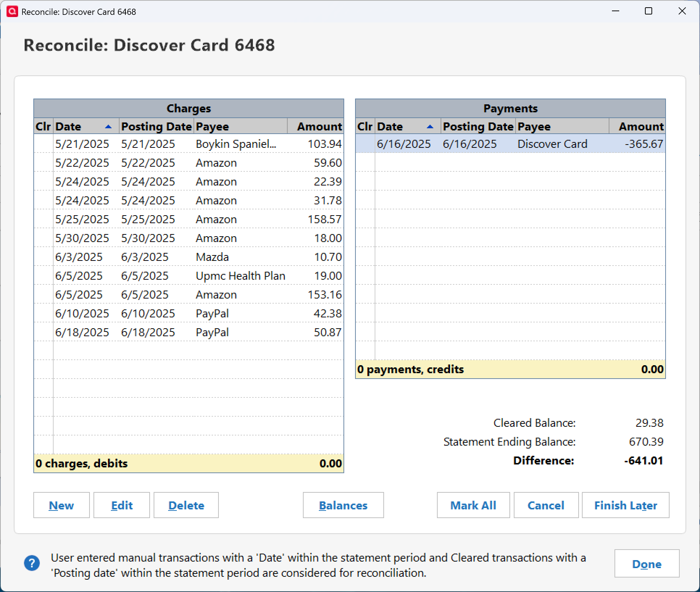Toggle Clr on the Mazda 10.70 charge
Viewport: 700px width, 592px height.
pos(43,257)
